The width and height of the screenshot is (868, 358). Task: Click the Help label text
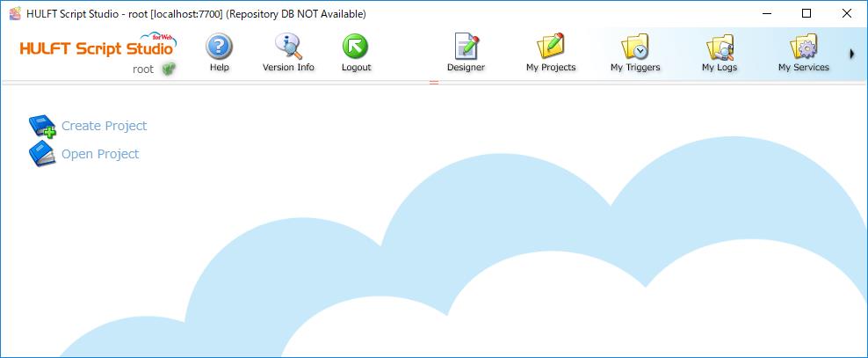pos(220,68)
